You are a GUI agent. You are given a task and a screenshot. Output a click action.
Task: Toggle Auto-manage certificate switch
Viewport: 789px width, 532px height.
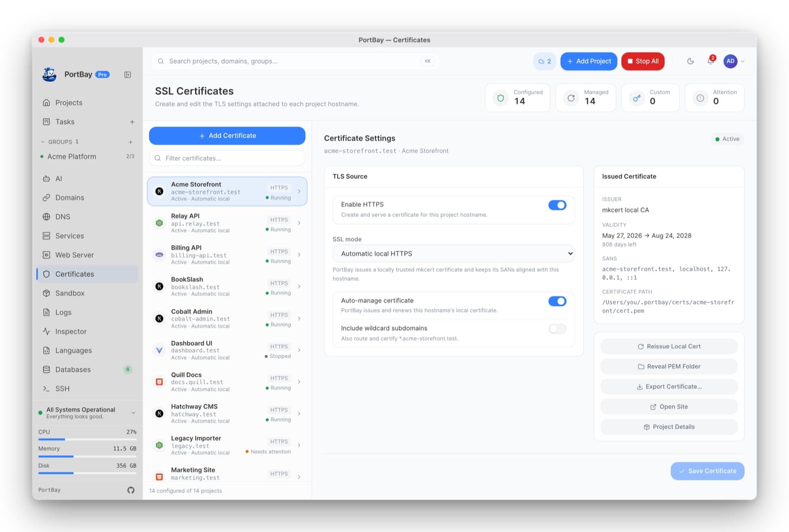click(557, 301)
